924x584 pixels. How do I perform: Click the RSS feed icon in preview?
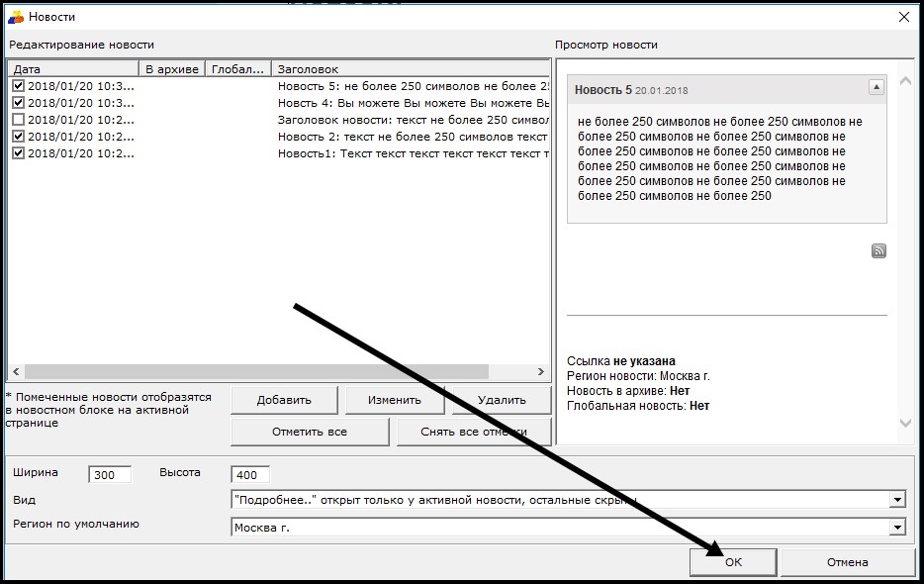point(878,251)
